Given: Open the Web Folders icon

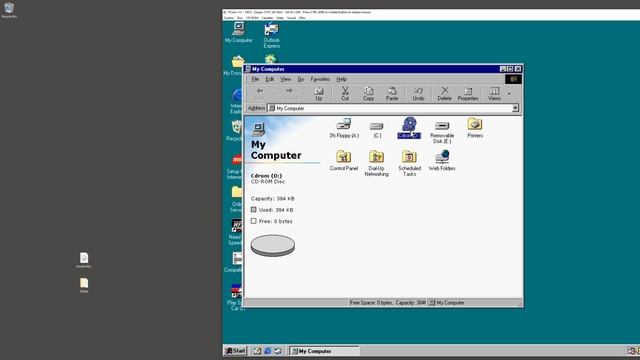Looking at the screenshot, I should tap(442, 160).
